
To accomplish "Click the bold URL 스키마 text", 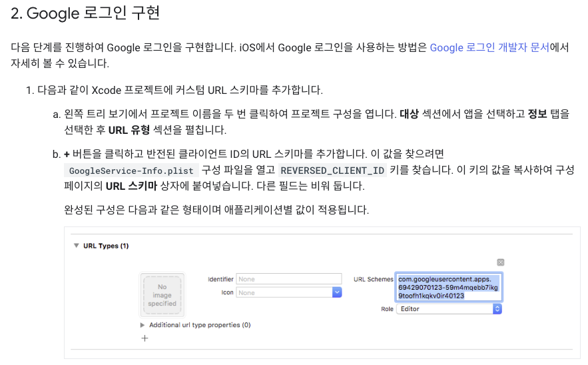I will click(x=131, y=186).
